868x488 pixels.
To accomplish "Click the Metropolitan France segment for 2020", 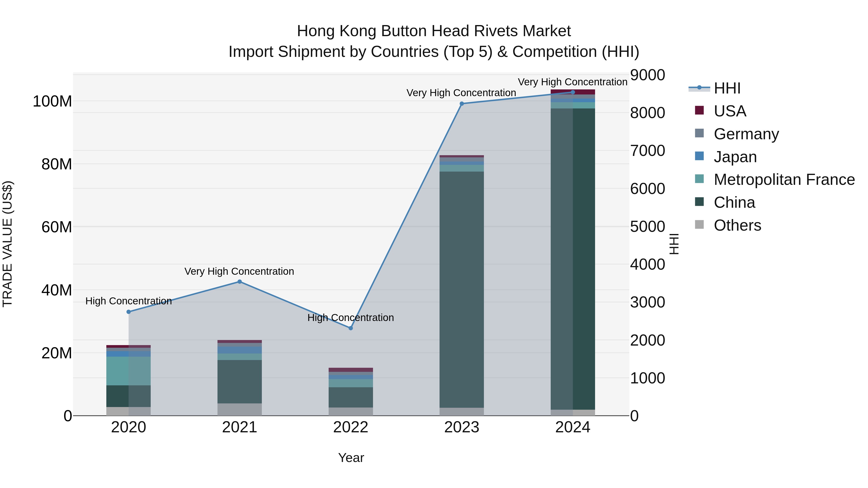I will 129,371.
